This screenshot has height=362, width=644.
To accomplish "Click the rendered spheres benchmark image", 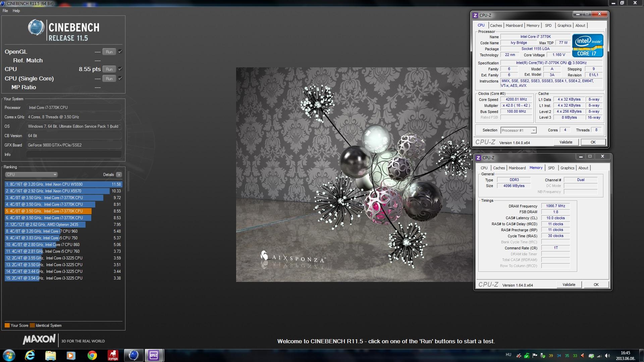I will pyautogui.click(x=354, y=175).
